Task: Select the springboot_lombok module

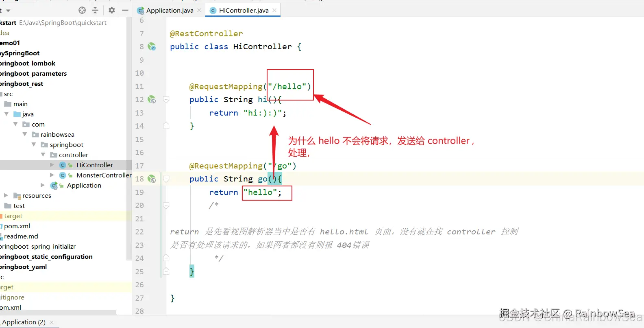Action: [x=28, y=63]
